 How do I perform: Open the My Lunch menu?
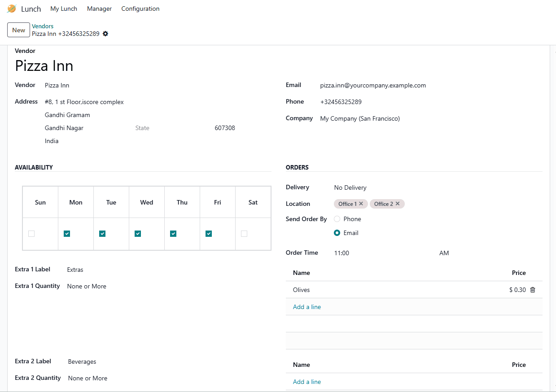64,9
